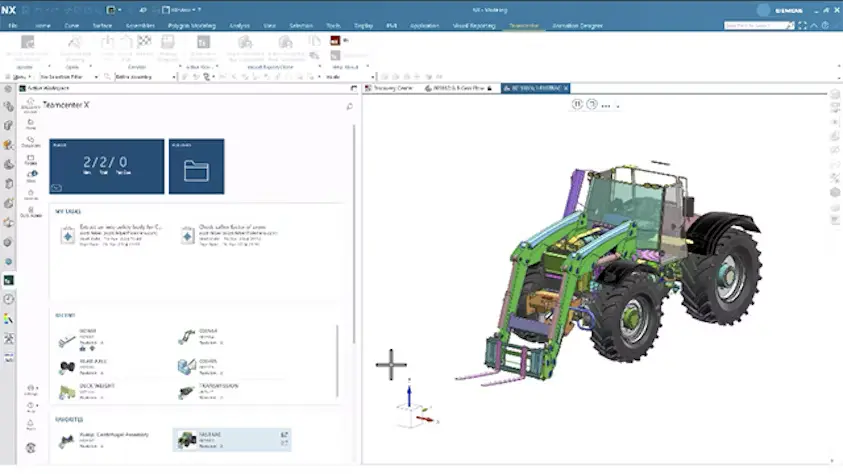The width and height of the screenshot is (843, 474).
Task: Open the Settings dropdown in Teamcenter sidebar
Action: 31,389
